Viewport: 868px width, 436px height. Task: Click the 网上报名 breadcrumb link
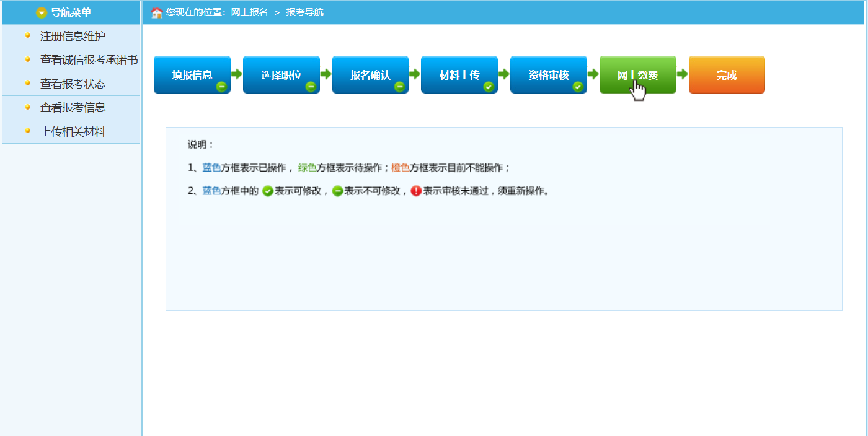pos(249,12)
